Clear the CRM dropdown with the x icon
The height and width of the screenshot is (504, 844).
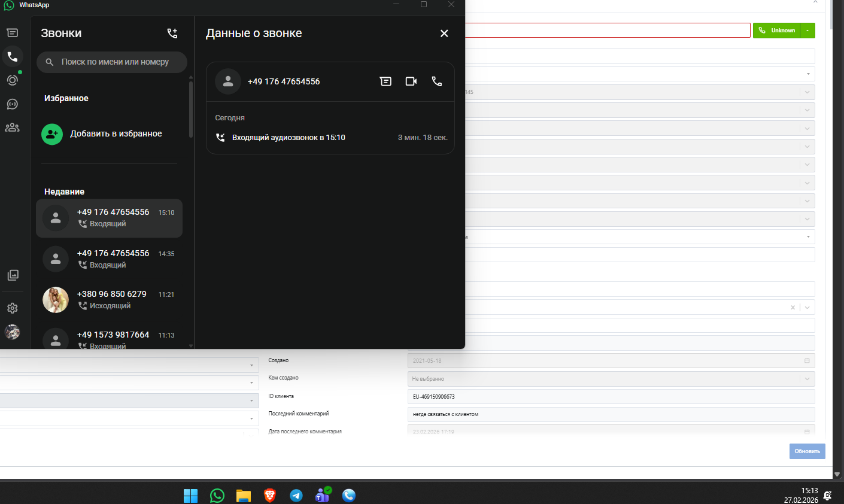click(793, 308)
